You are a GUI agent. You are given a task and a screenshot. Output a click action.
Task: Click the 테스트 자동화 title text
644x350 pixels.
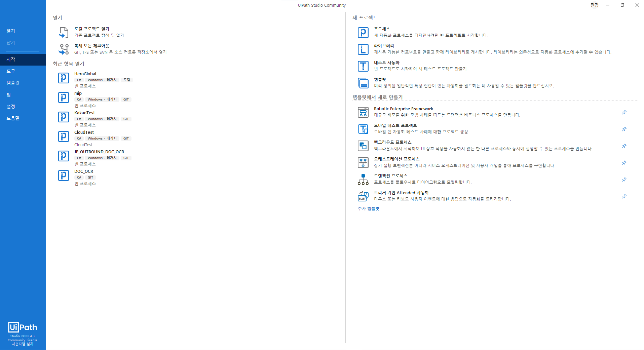point(387,63)
